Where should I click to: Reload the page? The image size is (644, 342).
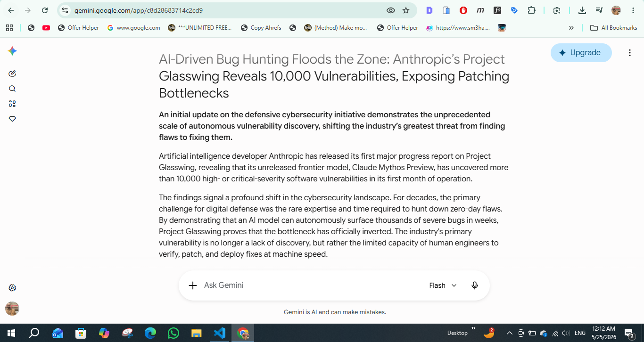point(45,10)
